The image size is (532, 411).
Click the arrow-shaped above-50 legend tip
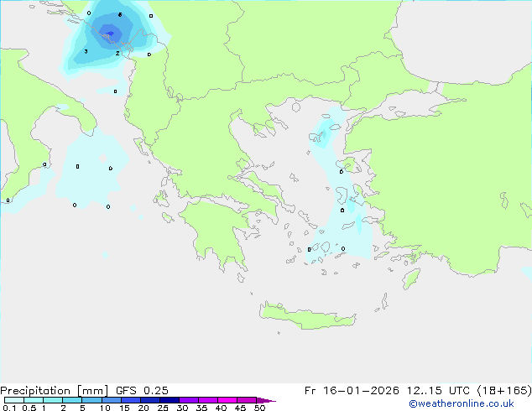tap(266, 400)
